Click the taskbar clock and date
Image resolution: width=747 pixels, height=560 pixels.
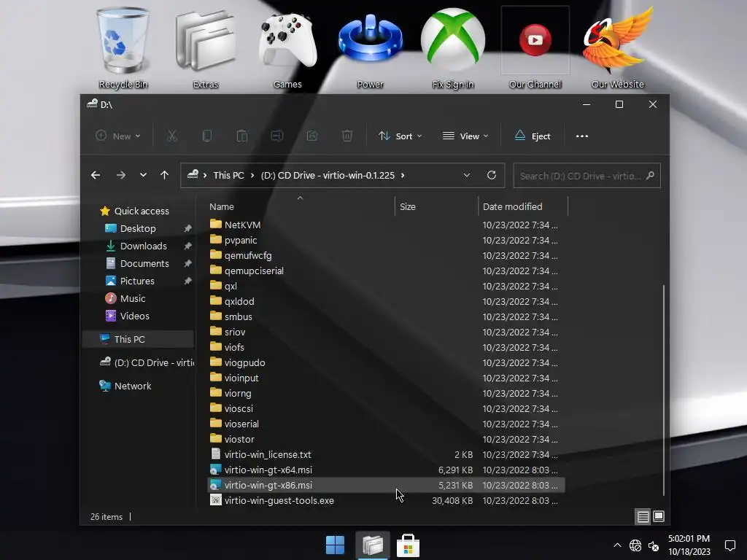(689, 545)
